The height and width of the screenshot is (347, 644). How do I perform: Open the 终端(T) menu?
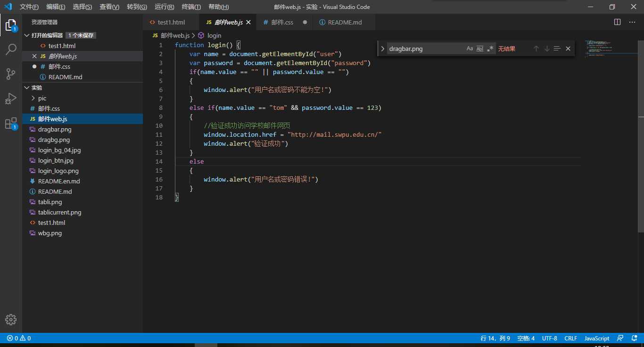coord(191,7)
